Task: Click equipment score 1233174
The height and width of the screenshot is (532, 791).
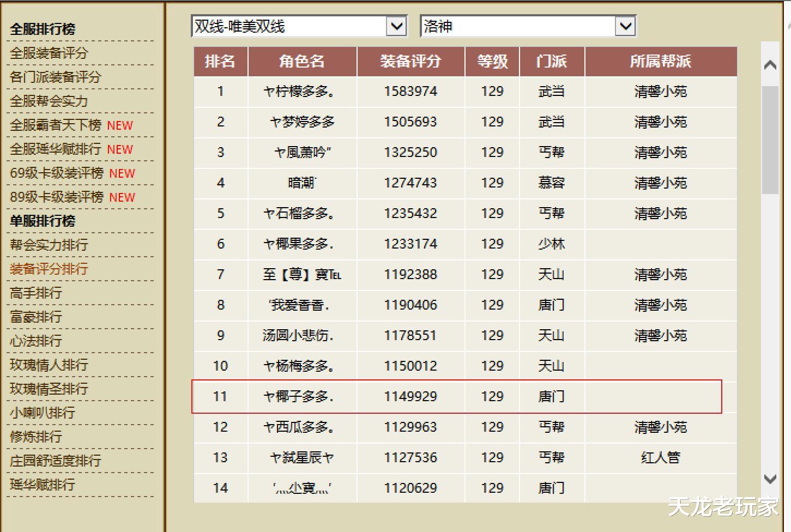Action: pyautogui.click(x=410, y=244)
